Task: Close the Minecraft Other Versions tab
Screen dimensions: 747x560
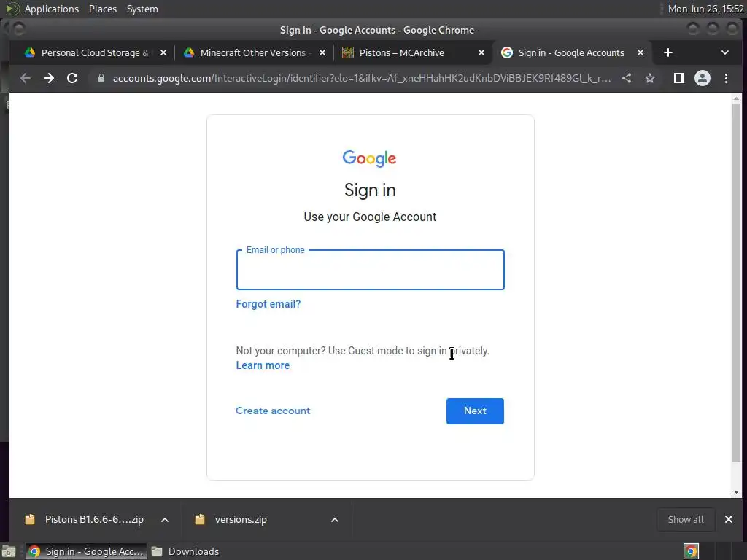Action: 322,52
